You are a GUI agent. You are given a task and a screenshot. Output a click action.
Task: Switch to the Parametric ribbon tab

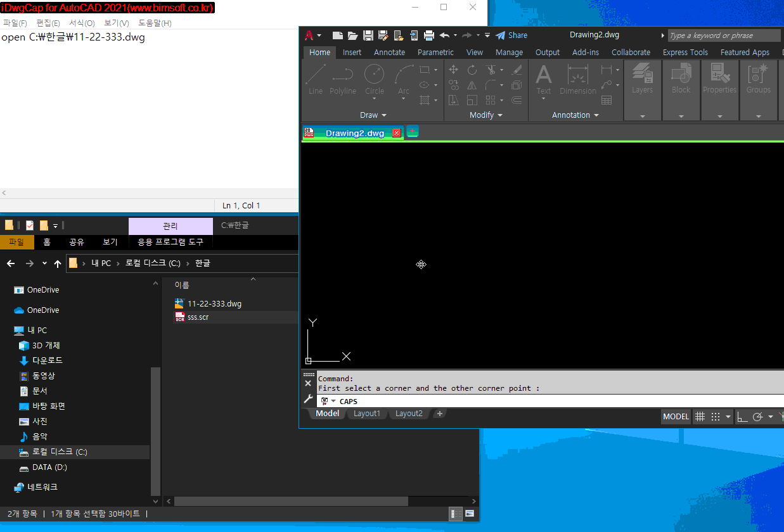pos(435,53)
